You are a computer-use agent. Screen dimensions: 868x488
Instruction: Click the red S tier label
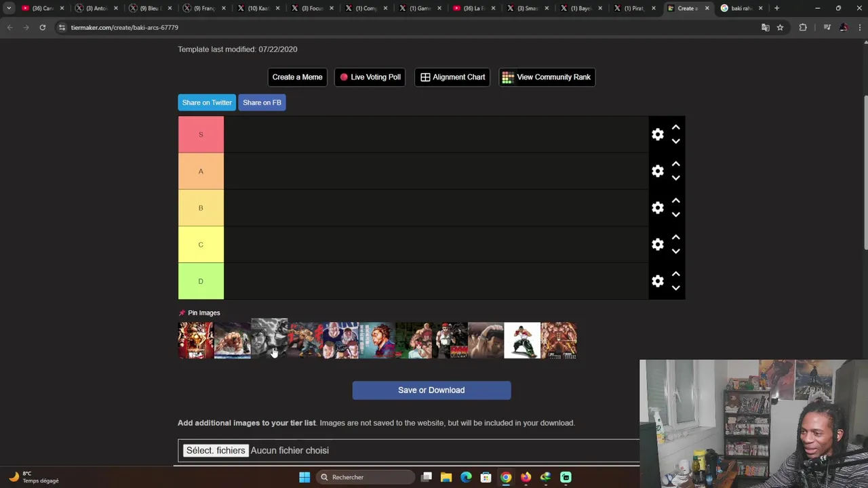click(x=201, y=134)
